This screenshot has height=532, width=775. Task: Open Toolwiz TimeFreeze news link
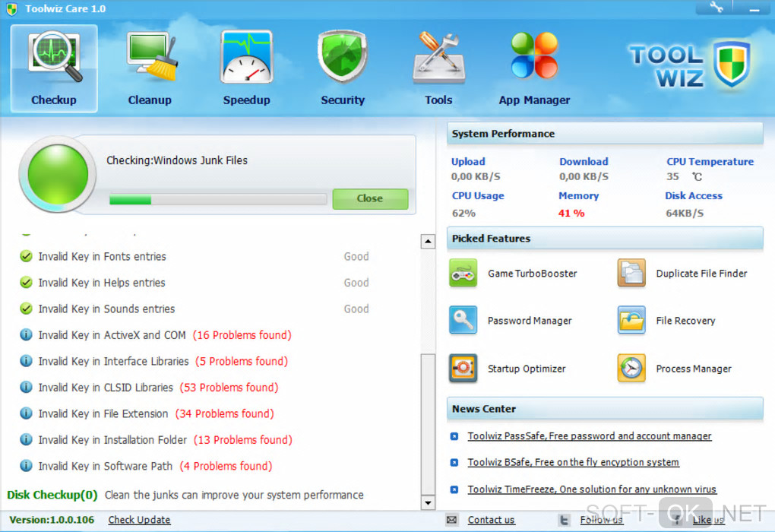[x=592, y=489]
